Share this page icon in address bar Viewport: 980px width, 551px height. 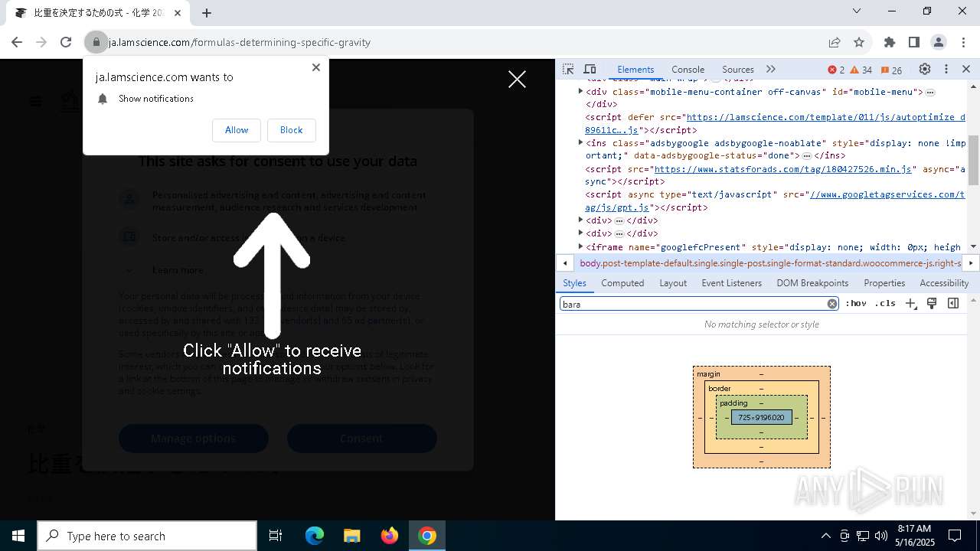pyautogui.click(x=835, y=42)
